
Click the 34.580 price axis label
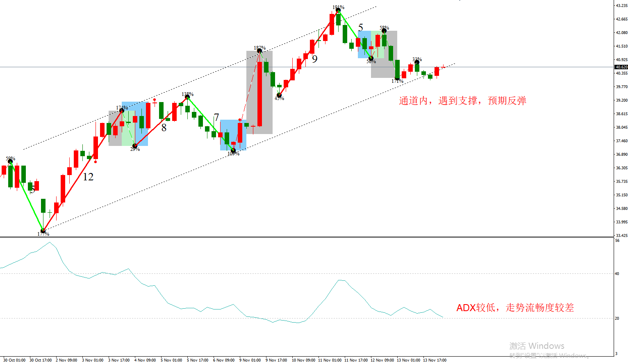tap(621, 209)
